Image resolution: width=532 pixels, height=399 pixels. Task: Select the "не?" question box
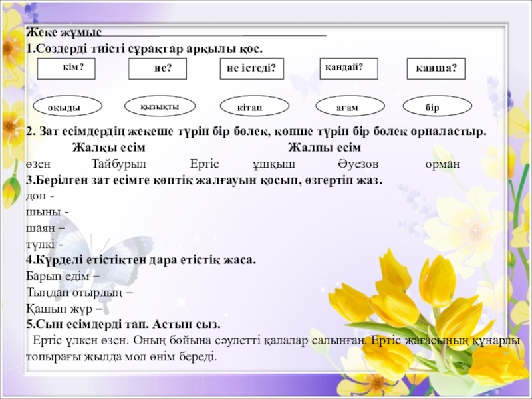(x=158, y=69)
